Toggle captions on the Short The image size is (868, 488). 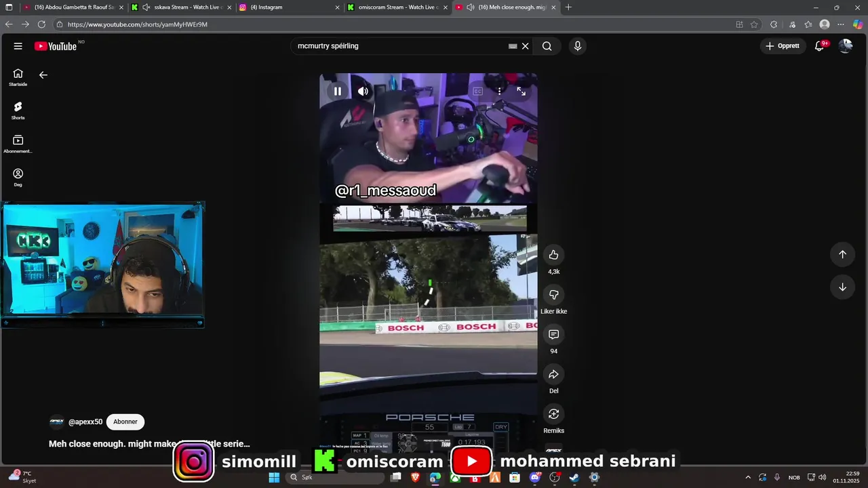click(x=477, y=91)
